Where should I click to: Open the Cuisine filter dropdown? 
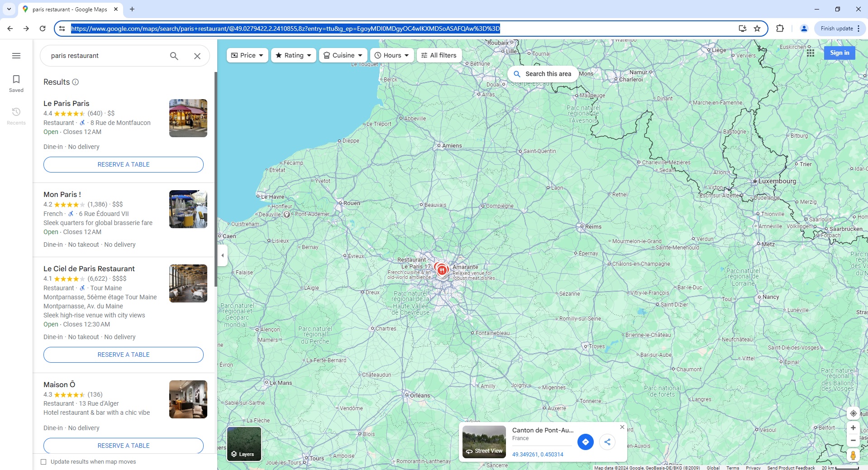tap(343, 55)
